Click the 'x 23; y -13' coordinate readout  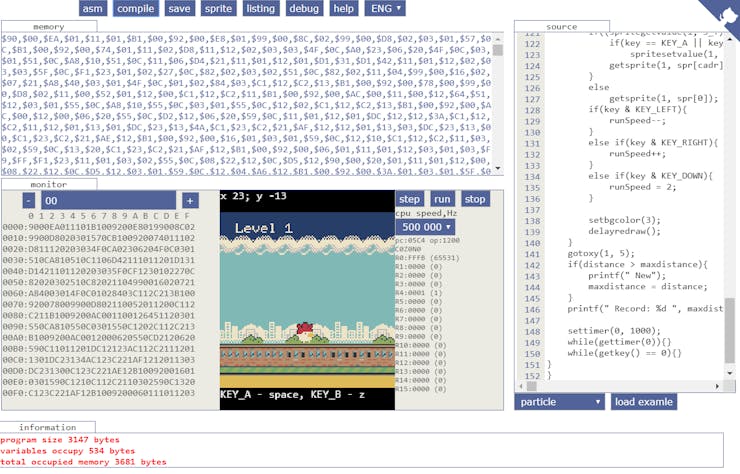pyautogui.click(x=253, y=196)
